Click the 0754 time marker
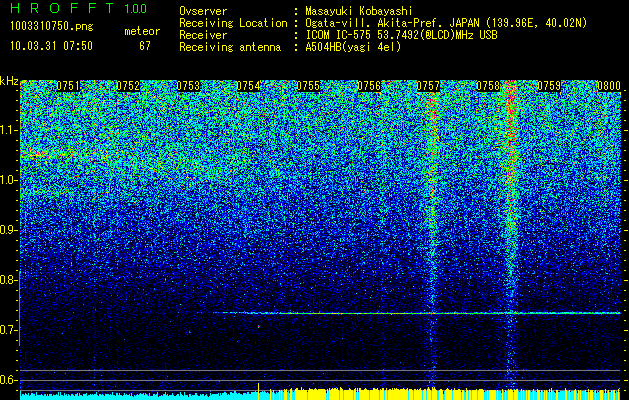The height and width of the screenshot is (400, 629). pyautogui.click(x=248, y=86)
